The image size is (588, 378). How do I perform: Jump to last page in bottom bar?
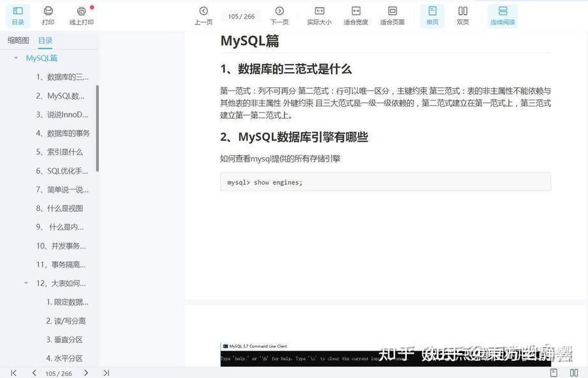(x=106, y=373)
